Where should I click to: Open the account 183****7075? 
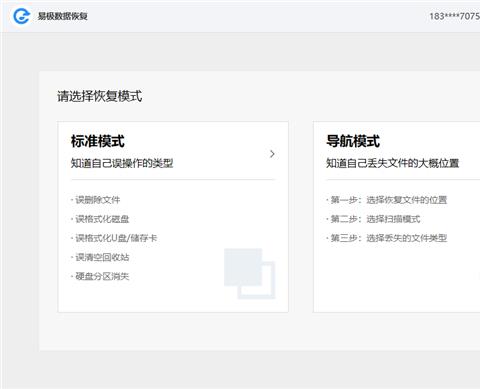coord(454,16)
